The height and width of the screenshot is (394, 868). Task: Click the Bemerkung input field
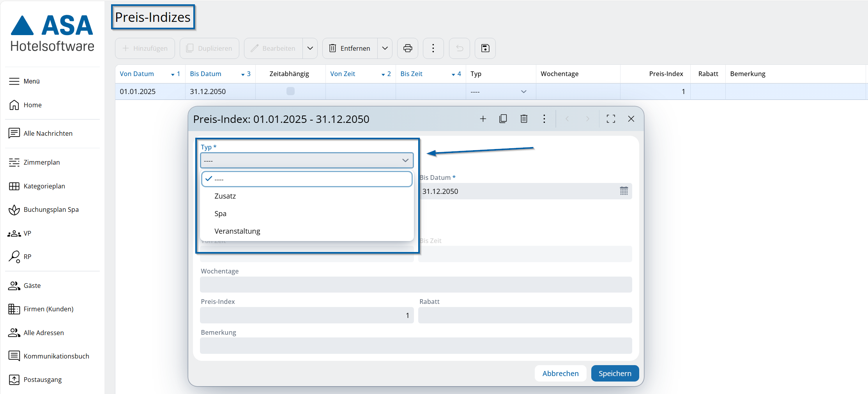(415, 346)
